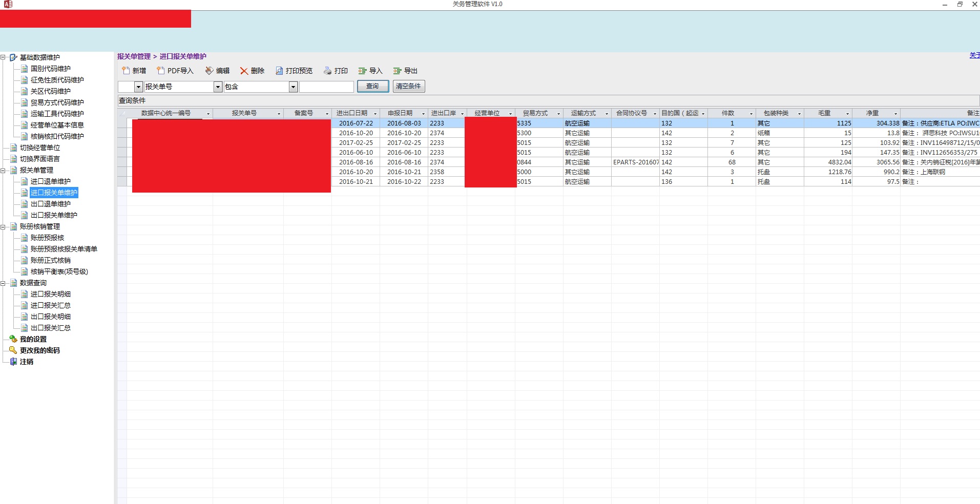This screenshot has height=504, width=980.
Task: Click the 更改我的密码 key icon
Action: tap(13, 350)
